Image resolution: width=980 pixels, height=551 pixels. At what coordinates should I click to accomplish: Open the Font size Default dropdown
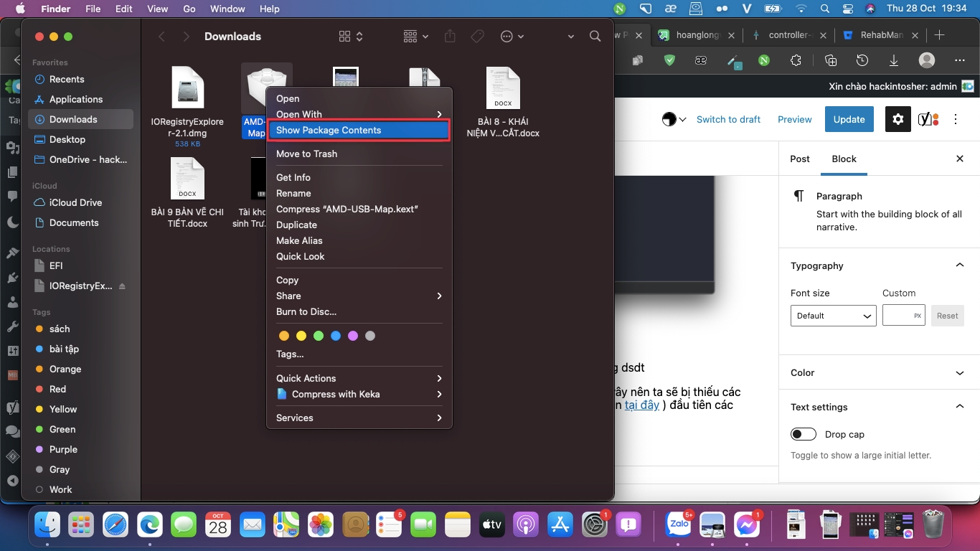coord(833,316)
